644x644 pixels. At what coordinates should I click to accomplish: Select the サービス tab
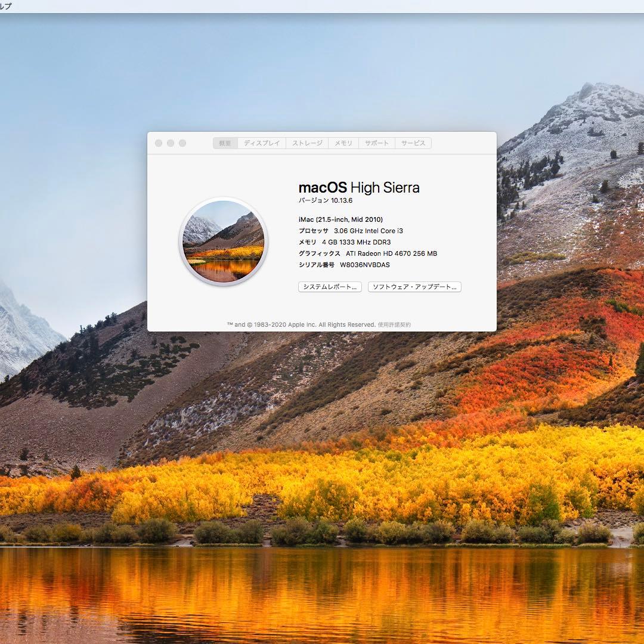pos(413,143)
